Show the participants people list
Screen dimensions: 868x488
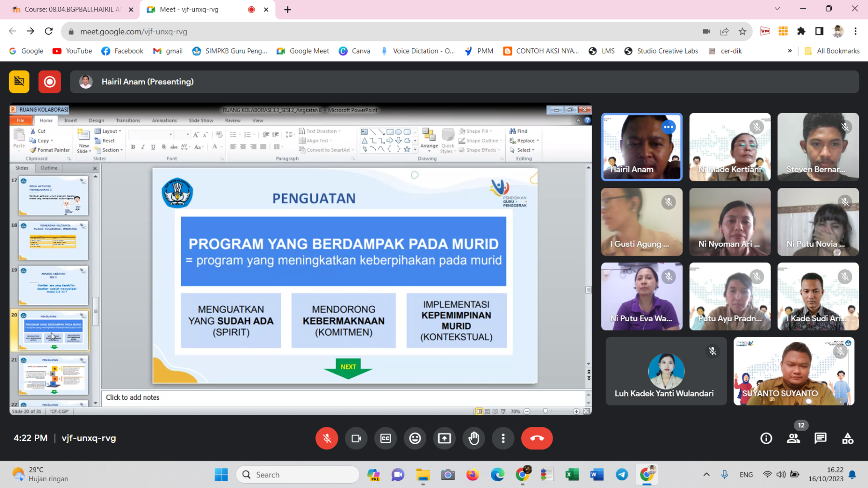pyautogui.click(x=793, y=438)
